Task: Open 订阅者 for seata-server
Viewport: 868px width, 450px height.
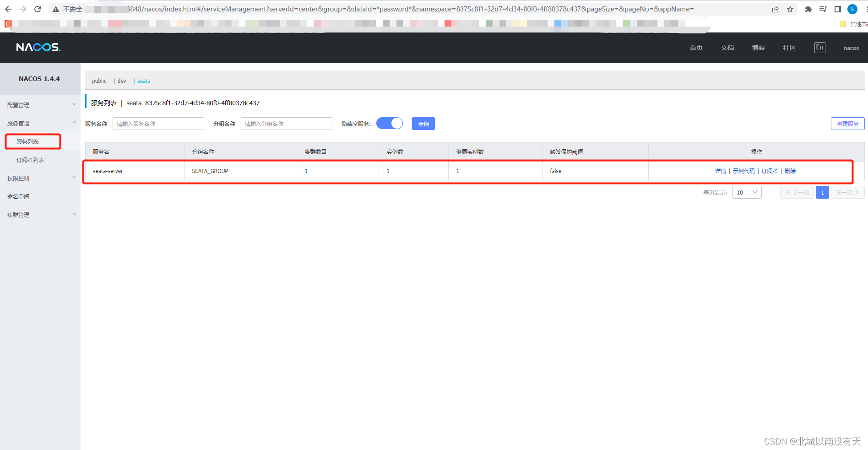Action: 770,171
